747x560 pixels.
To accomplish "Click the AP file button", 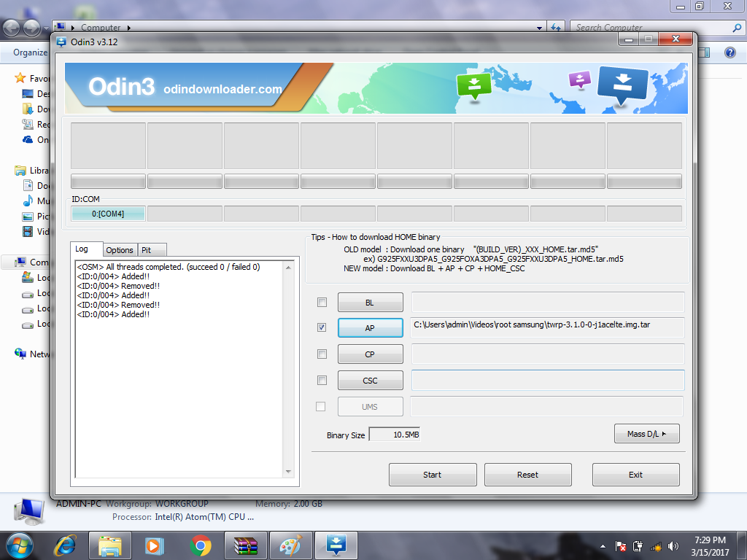I will [x=370, y=327].
